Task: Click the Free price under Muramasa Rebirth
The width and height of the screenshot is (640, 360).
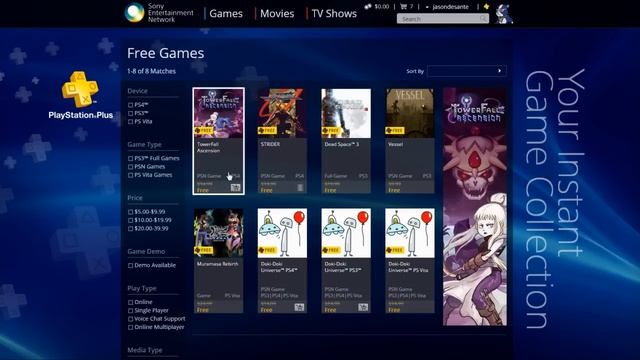Action: pos(202,310)
